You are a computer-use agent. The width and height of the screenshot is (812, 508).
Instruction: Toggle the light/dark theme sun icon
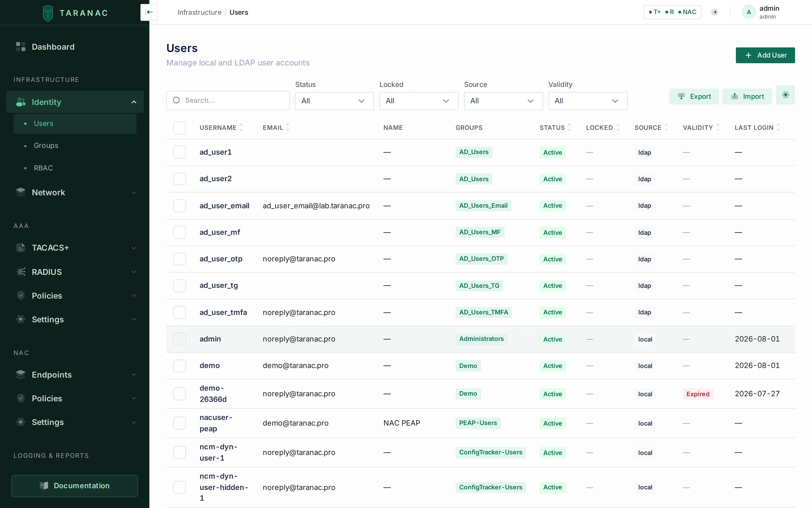[714, 12]
